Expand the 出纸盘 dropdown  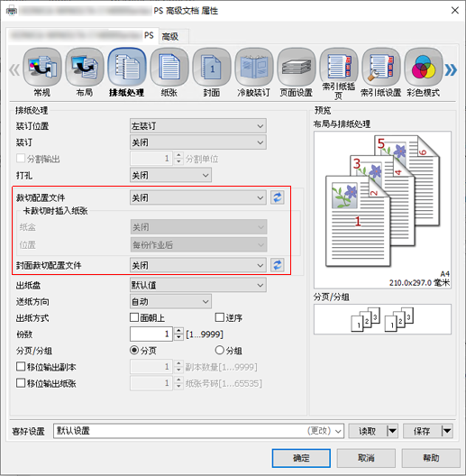[198, 285]
